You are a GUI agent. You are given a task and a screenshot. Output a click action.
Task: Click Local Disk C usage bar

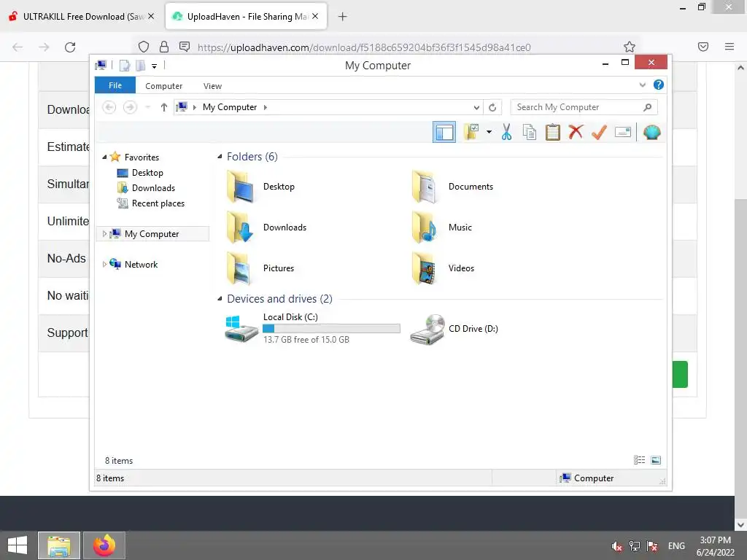tap(331, 329)
